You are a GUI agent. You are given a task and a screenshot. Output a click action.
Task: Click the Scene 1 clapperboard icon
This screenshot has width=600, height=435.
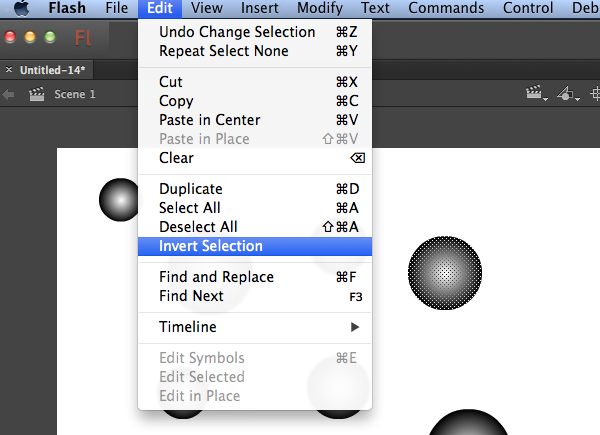click(38, 94)
